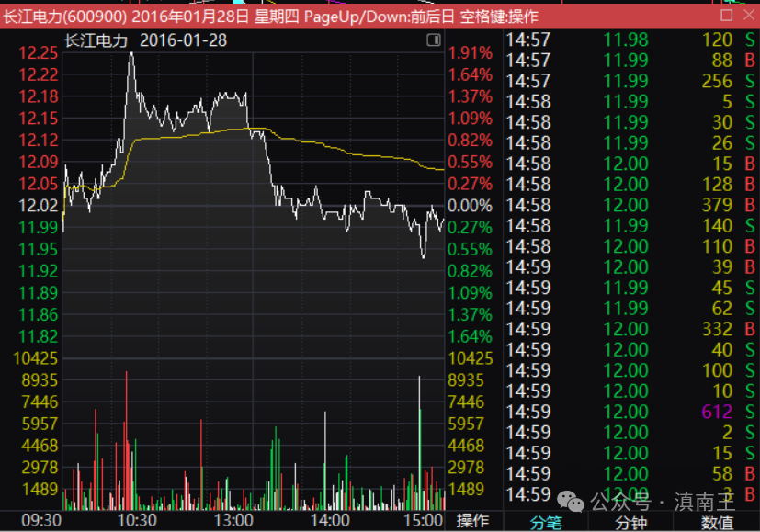Select the 14:58 tick with volume 5 S
Image resolution: width=760 pixels, height=532 pixels.
(630, 102)
